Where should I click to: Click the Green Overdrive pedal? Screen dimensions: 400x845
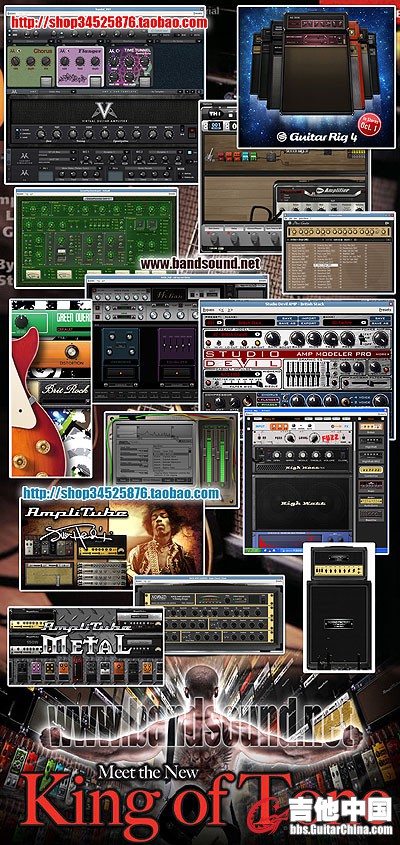(x=51, y=322)
